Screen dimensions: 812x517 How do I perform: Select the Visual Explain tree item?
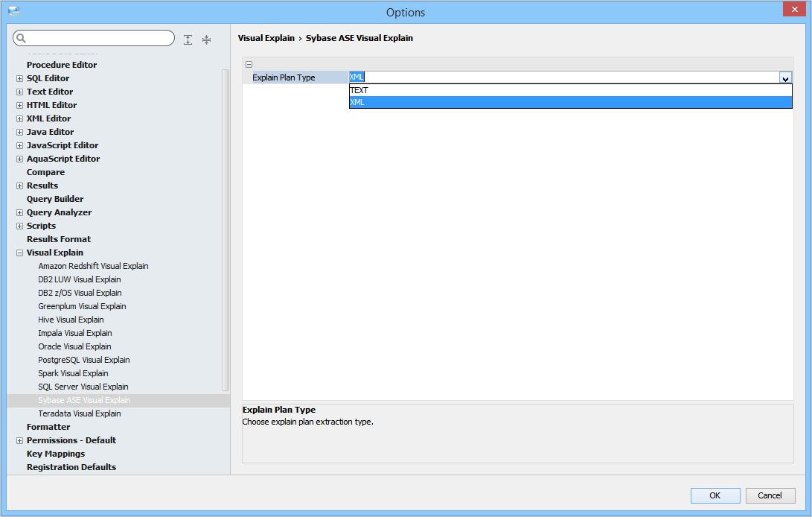coord(55,253)
